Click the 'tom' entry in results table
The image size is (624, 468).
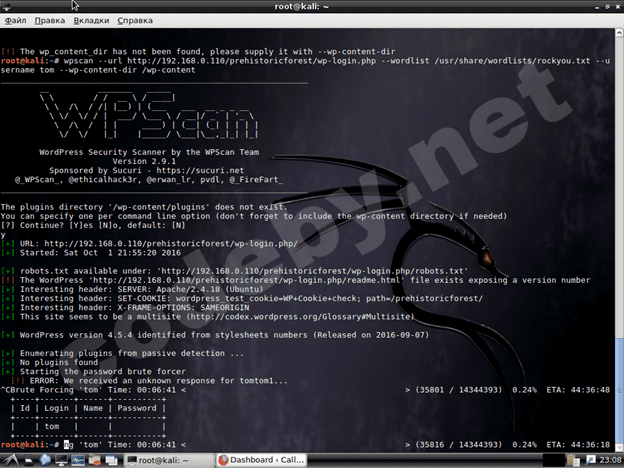click(x=52, y=427)
